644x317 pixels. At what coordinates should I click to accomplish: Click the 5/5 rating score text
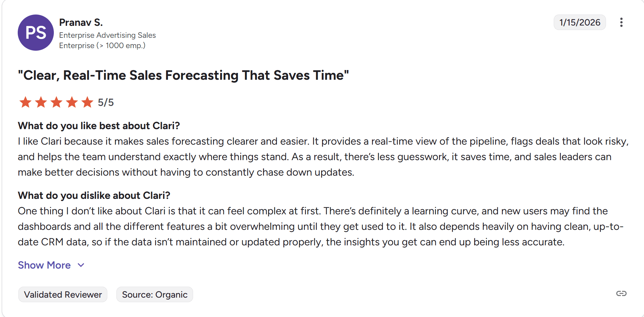(x=106, y=102)
